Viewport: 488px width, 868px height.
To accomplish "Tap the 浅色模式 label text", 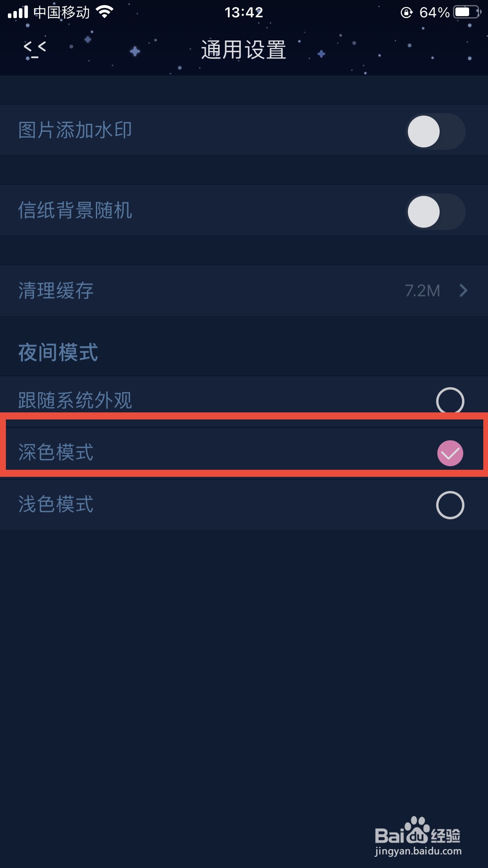I will click(56, 505).
